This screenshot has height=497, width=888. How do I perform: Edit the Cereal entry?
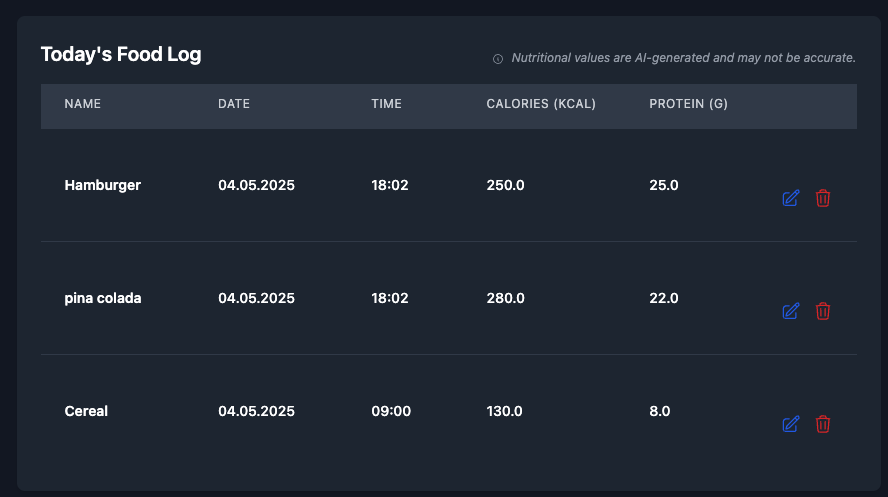(790, 424)
